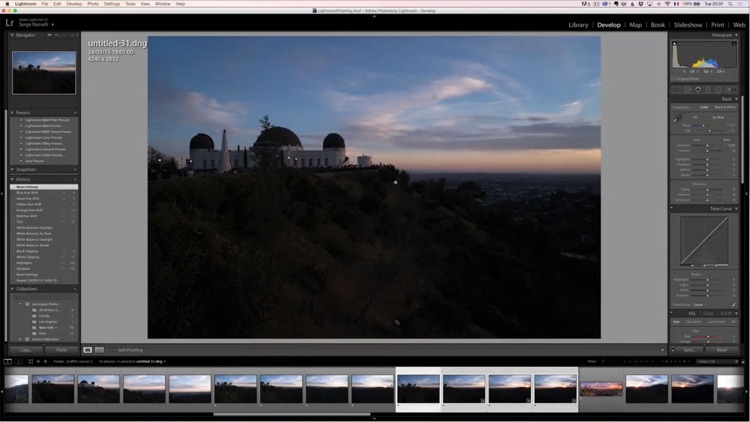Select the Graduated Filter tool

coord(708,89)
